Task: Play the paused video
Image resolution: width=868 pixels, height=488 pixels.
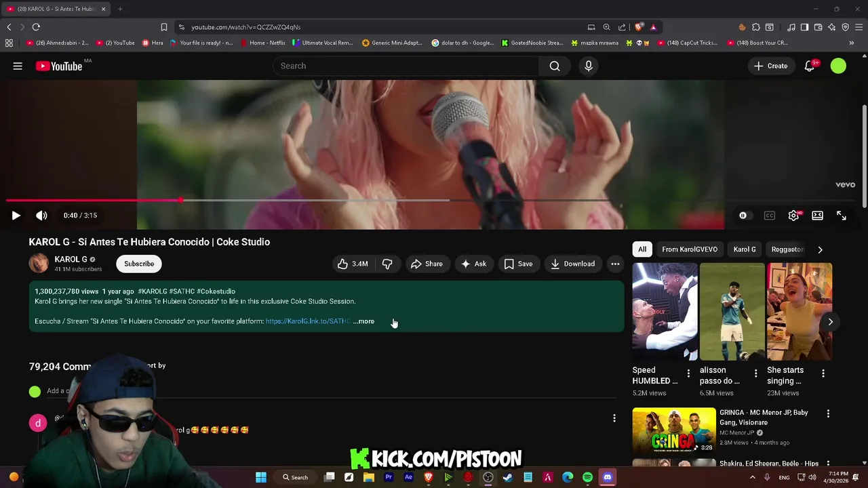Action: (16, 216)
